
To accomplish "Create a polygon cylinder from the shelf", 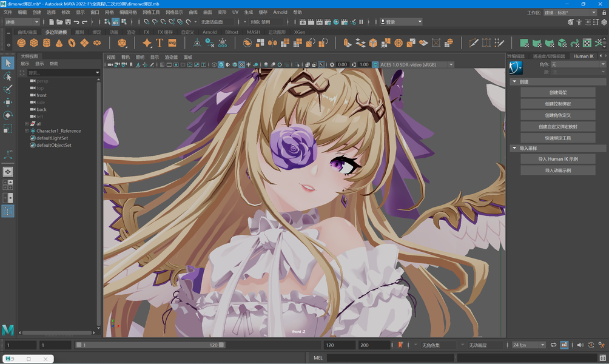I will (x=47, y=42).
